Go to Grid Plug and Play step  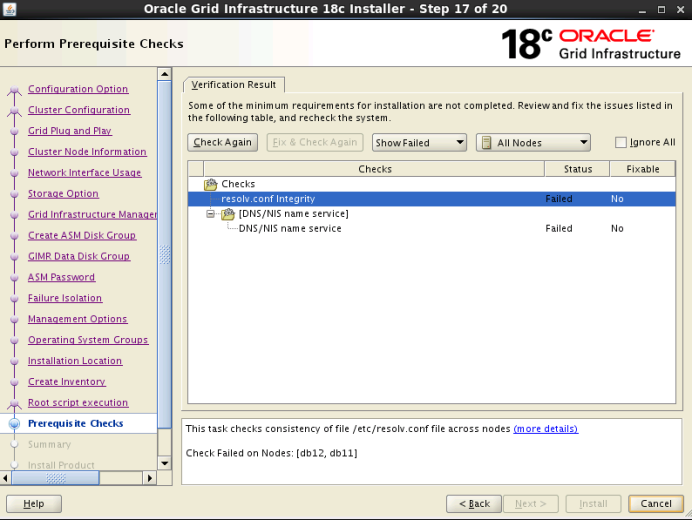point(70,131)
